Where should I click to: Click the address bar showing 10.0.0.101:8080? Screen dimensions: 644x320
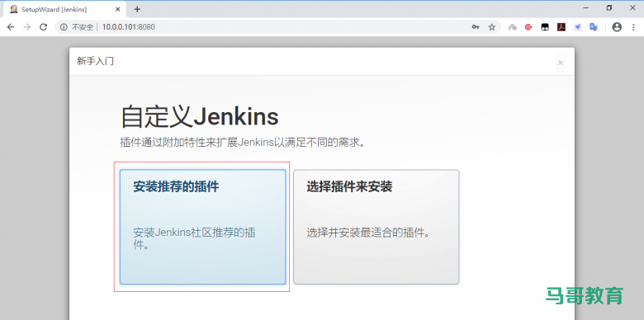tap(277, 27)
